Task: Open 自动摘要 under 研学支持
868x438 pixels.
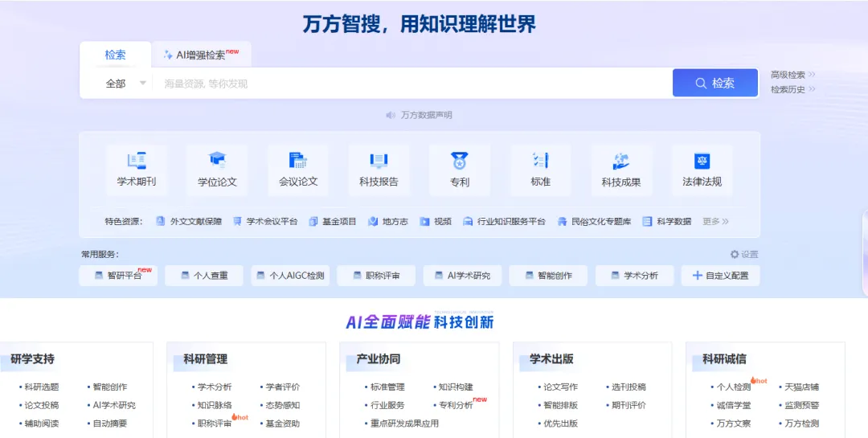Action: [109, 424]
